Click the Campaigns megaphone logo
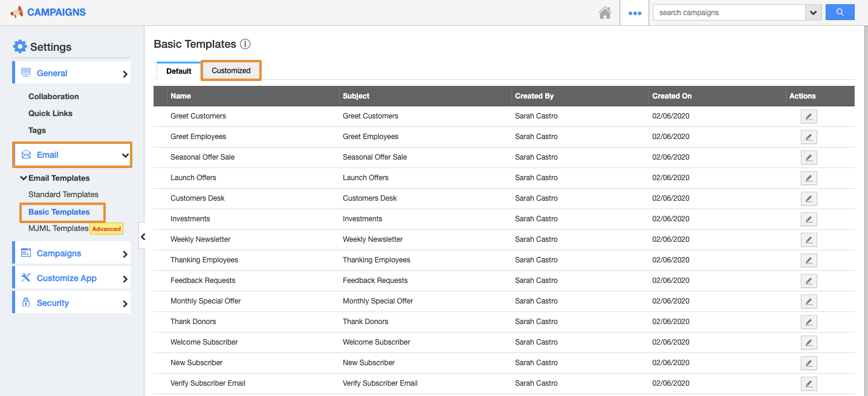 tap(17, 12)
